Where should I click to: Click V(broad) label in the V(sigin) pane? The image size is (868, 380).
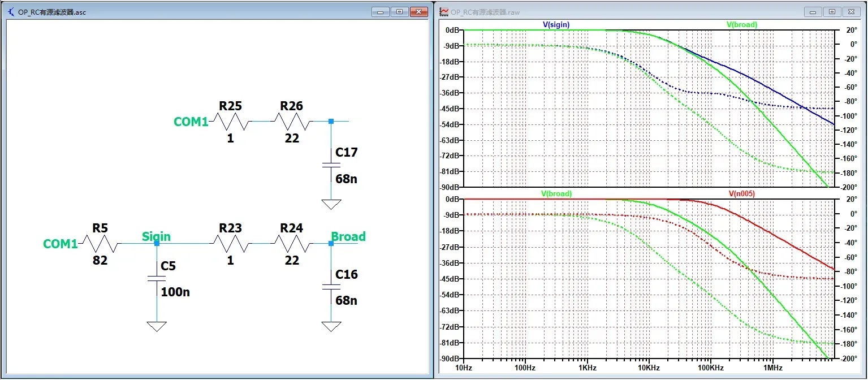741,24
